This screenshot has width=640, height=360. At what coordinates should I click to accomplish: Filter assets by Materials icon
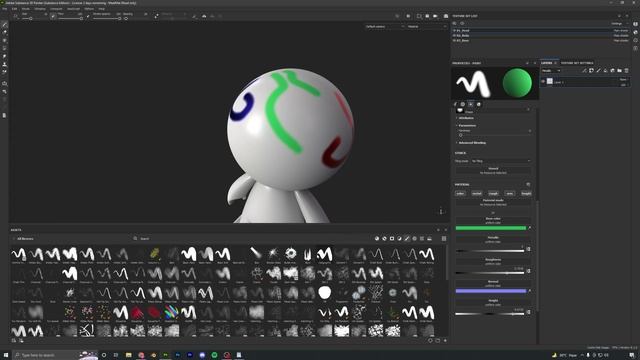(x=377, y=238)
